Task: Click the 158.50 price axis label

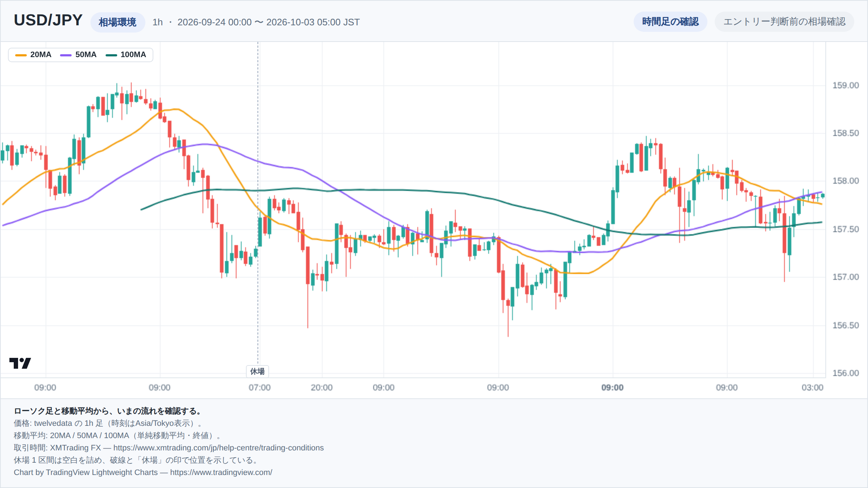Action: [846, 133]
